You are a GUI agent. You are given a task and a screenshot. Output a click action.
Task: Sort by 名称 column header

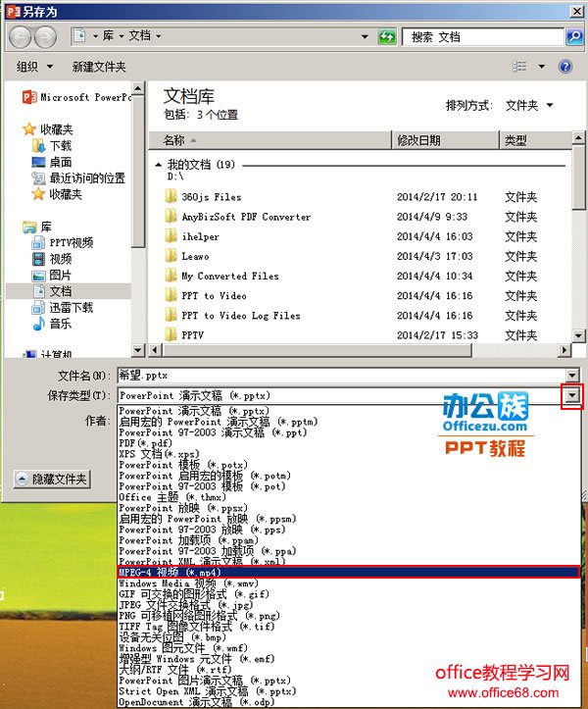pos(270,140)
